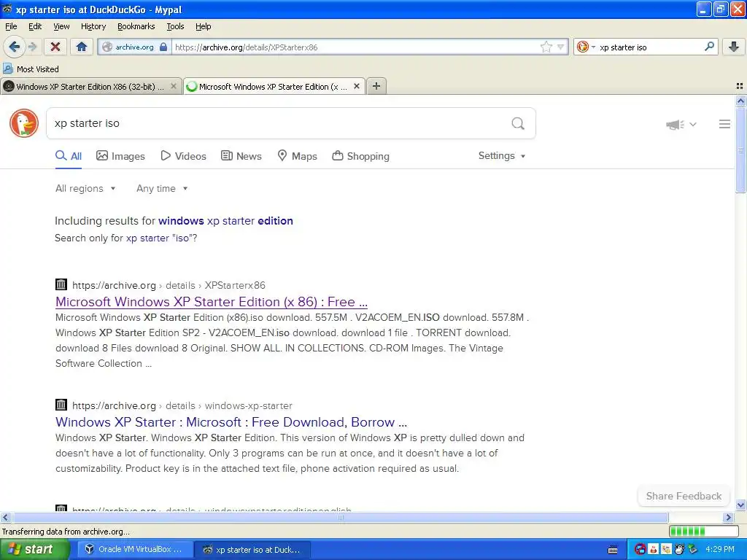Open the Help menu
This screenshot has height=560, width=747.
click(204, 26)
